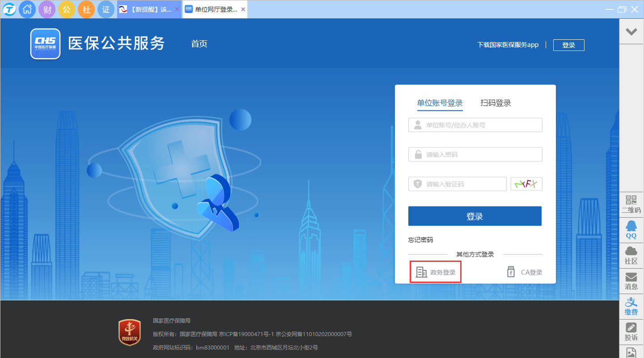Choose 政务登录 login option
The image size is (644, 358).
tap(436, 272)
